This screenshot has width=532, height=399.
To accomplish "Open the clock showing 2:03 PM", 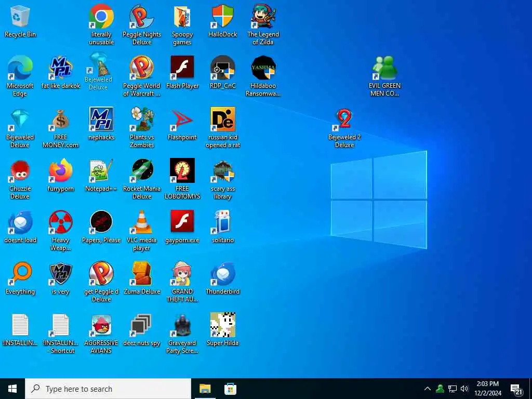I will [x=487, y=389].
